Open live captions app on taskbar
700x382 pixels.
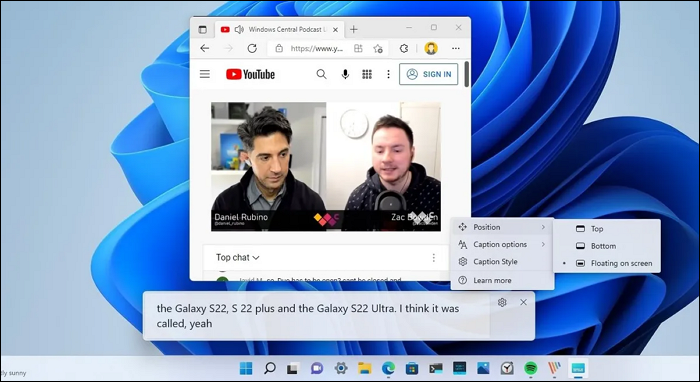578,368
